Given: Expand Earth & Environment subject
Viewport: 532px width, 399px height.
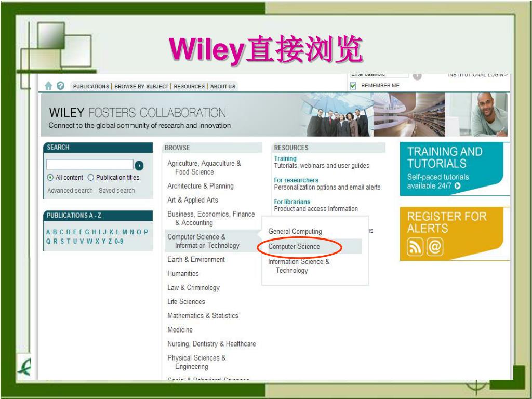Looking at the screenshot, I should point(196,260).
